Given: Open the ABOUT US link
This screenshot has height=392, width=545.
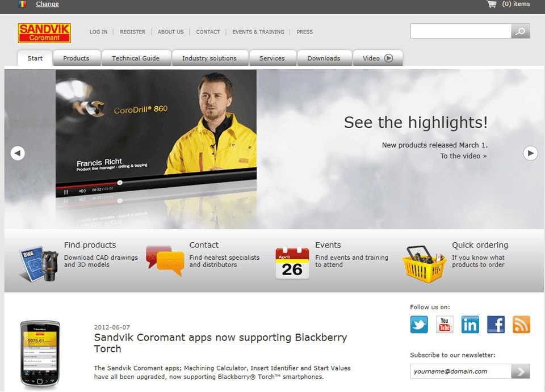Looking at the screenshot, I should (171, 32).
